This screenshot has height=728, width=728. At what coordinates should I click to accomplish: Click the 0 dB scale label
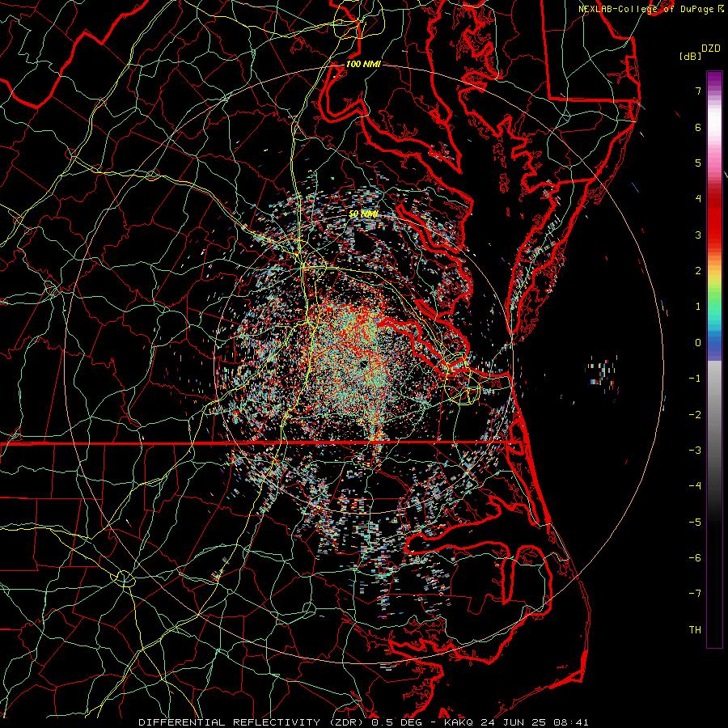(698, 343)
